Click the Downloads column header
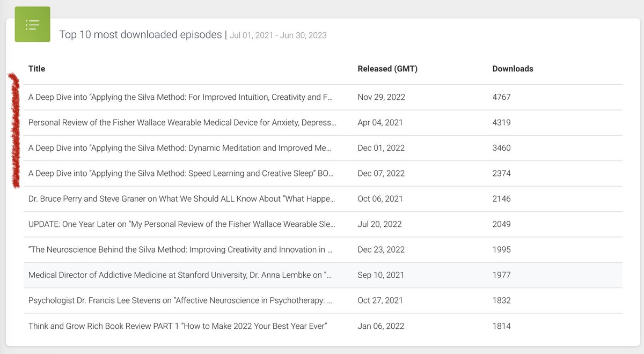Image resolution: width=644 pixels, height=354 pixels. pyautogui.click(x=513, y=69)
